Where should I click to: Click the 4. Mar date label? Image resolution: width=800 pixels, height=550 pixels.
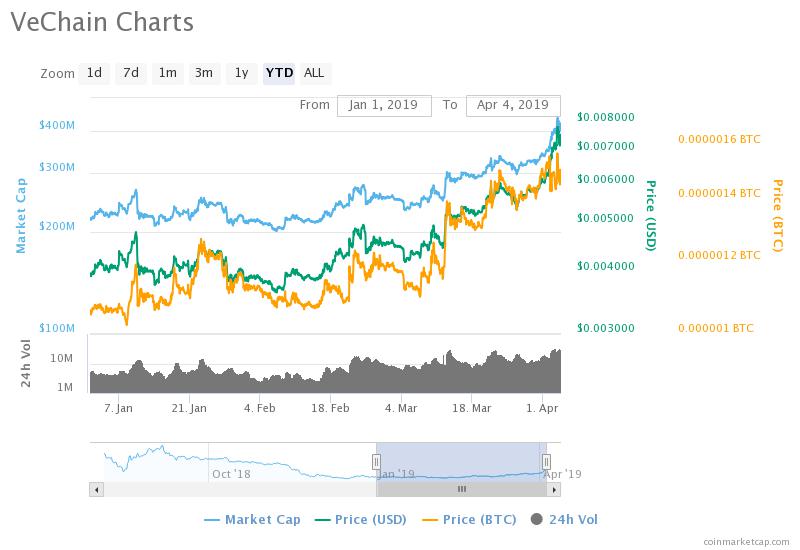[x=401, y=408]
